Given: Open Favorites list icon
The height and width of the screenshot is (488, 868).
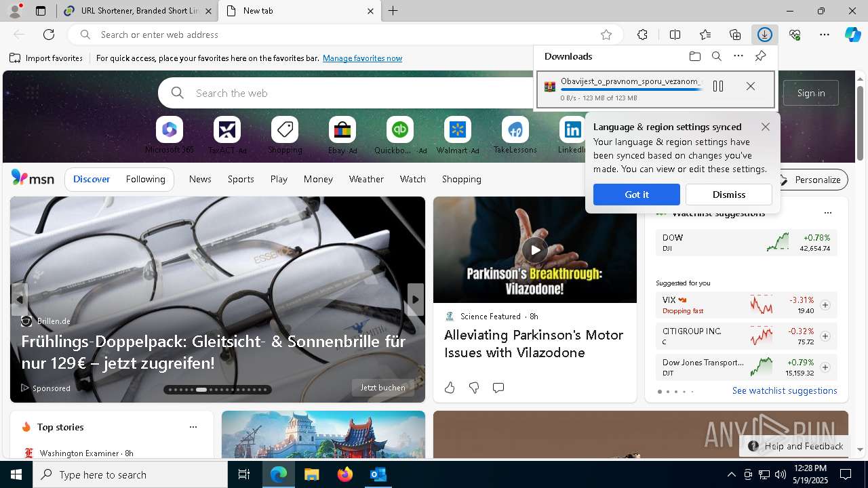Looking at the screenshot, I should (x=705, y=35).
